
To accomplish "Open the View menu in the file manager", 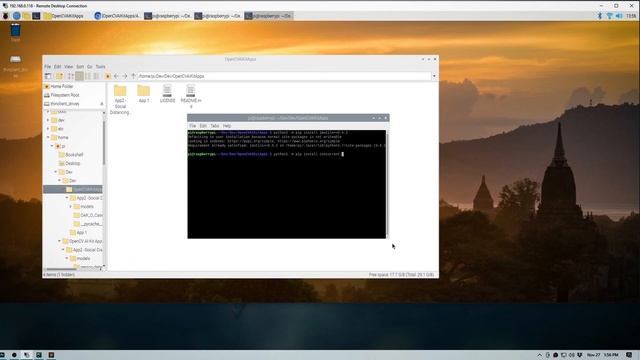I will tap(69, 67).
